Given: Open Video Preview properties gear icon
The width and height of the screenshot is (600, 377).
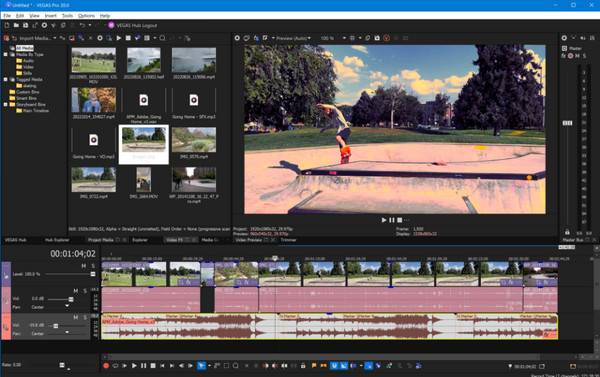Looking at the screenshot, I should click(237, 38).
